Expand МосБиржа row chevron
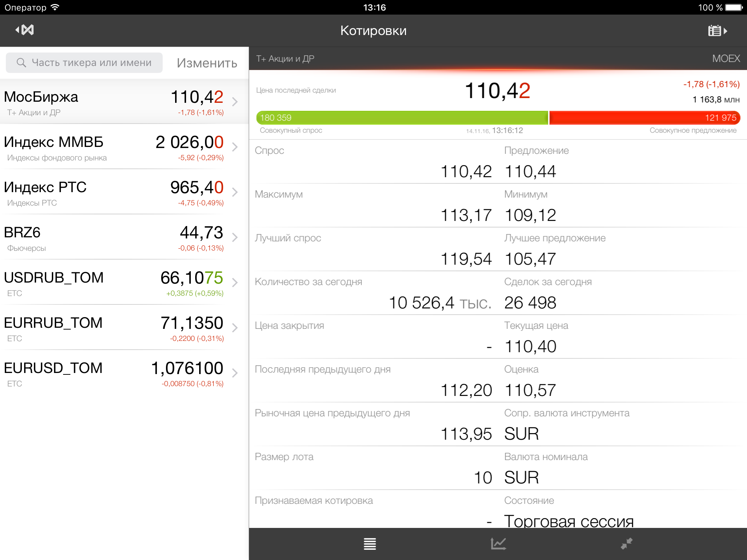The height and width of the screenshot is (560, 747). click(x=235, y=102)
